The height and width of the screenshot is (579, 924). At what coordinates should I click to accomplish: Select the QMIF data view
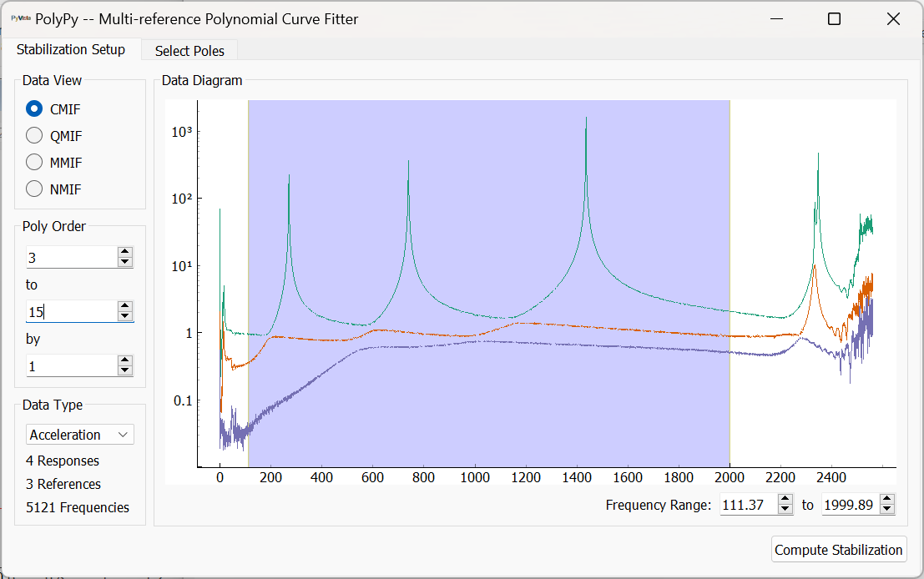33,135
